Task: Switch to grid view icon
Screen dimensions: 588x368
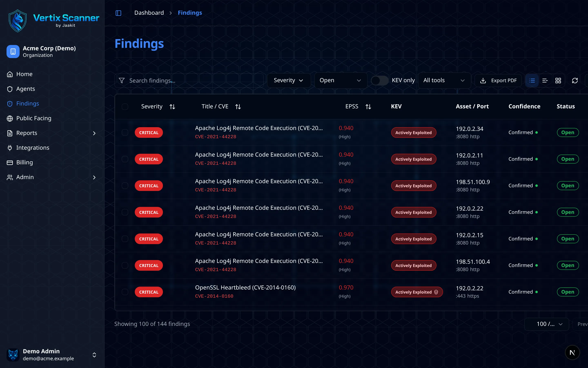Action: point(558,81)
